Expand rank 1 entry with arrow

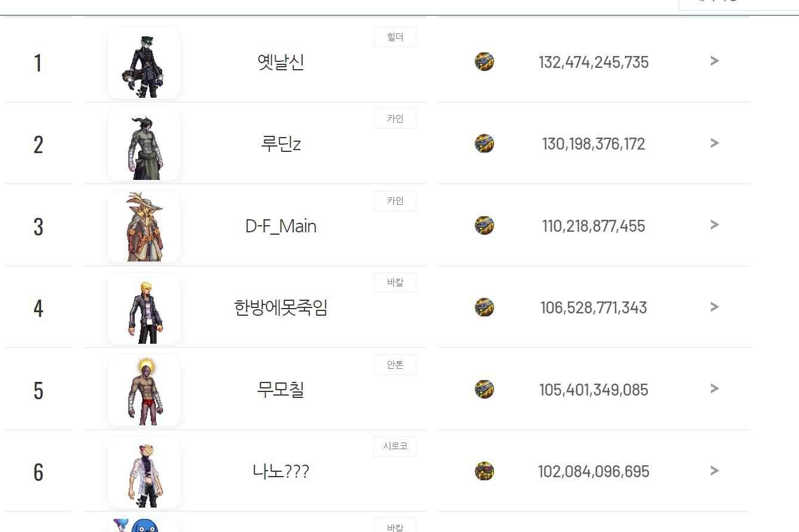(714, 61)
